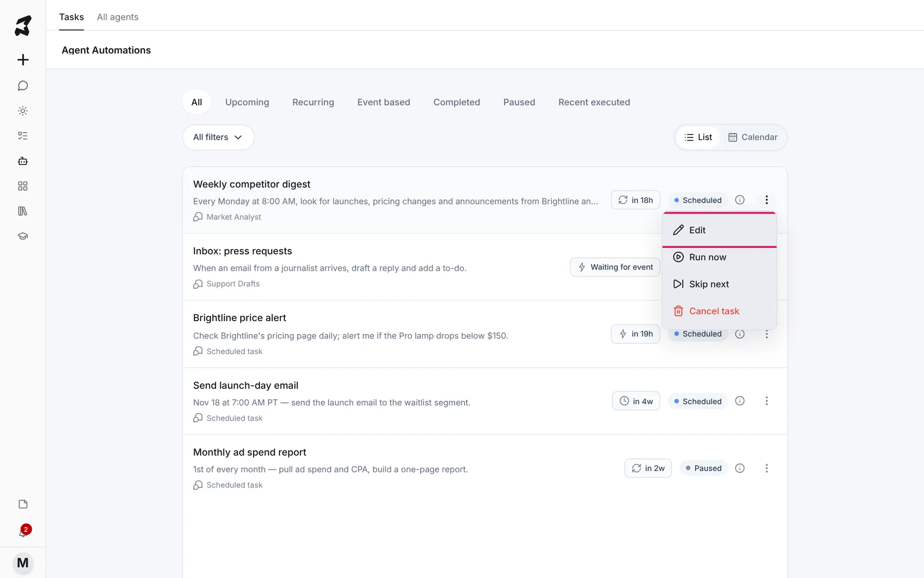
Task: Filter by the Recurring tab
Action: click(x=313, y=102)
